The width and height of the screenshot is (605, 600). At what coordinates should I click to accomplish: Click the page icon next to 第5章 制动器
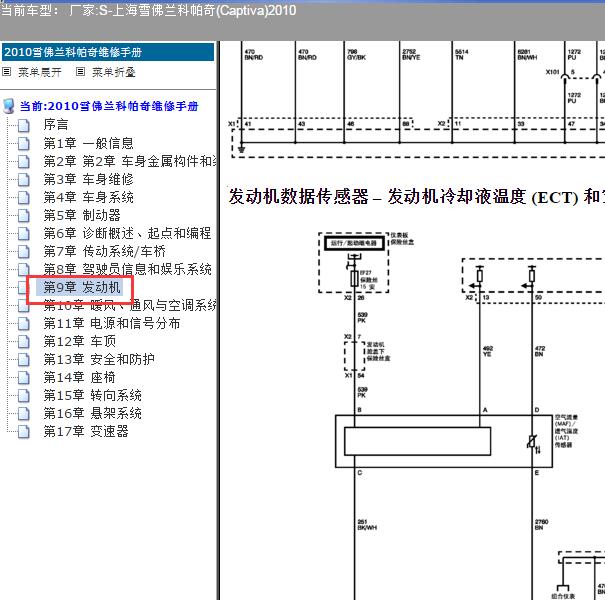(x=24, y=215)
